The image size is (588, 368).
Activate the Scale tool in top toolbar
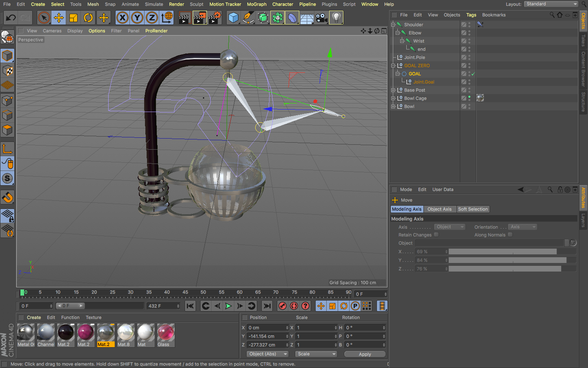73,18
